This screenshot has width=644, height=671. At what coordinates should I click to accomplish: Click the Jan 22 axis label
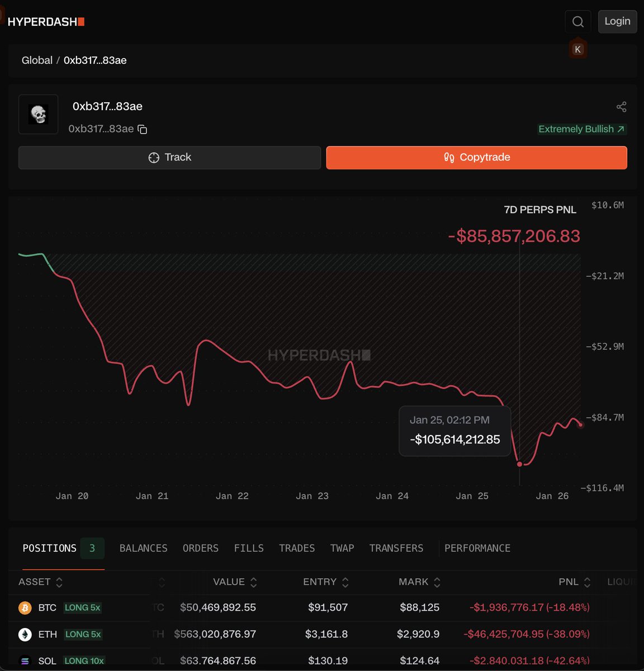[232, 496]
